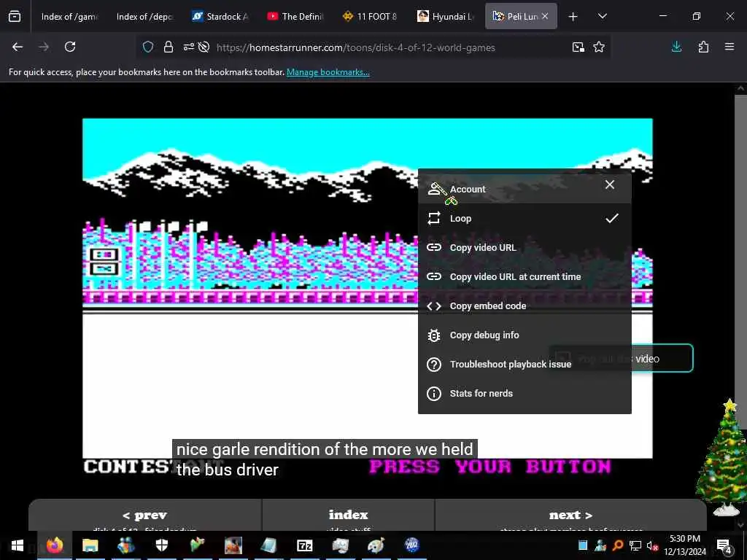Reload the current page

[x=70, y=47]
